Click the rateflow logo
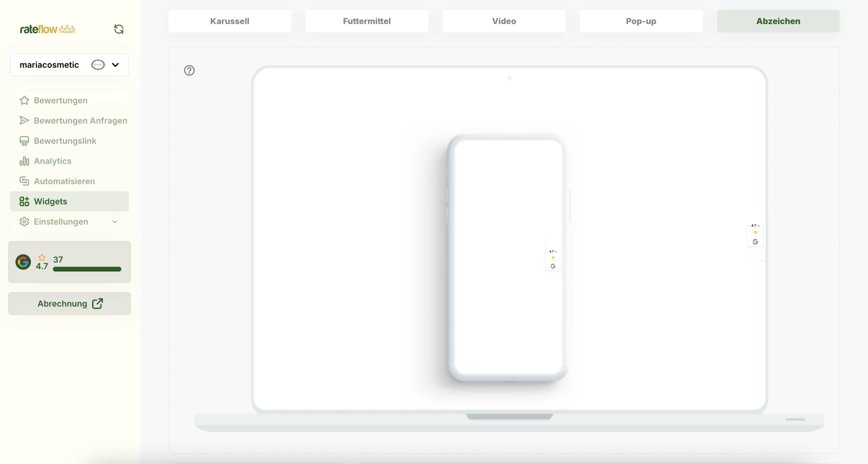The width and height of the screenshot is (868, 464). [47, 29]
